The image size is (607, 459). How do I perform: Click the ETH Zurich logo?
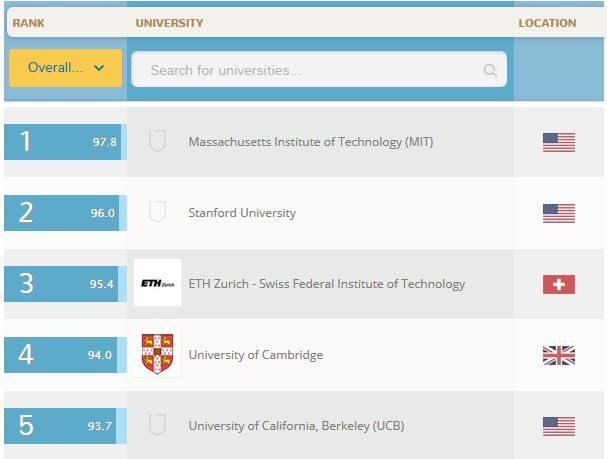point(157,283)
